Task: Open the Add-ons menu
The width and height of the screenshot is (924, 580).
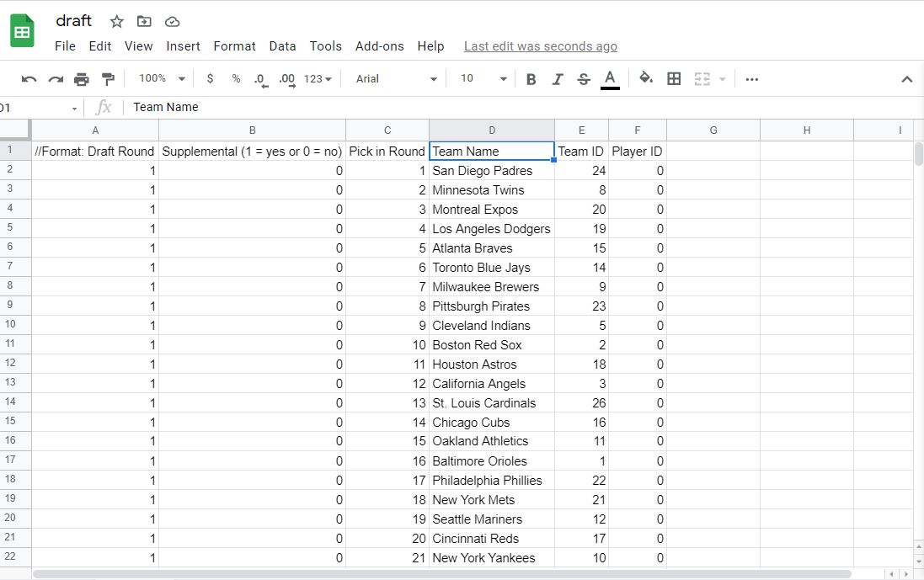Action: [x=379, y=46]
